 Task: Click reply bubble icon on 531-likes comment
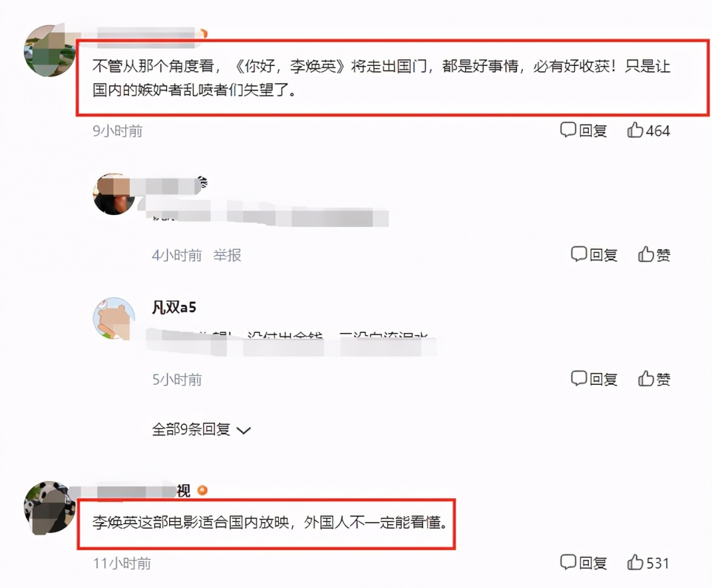point(568,562)
